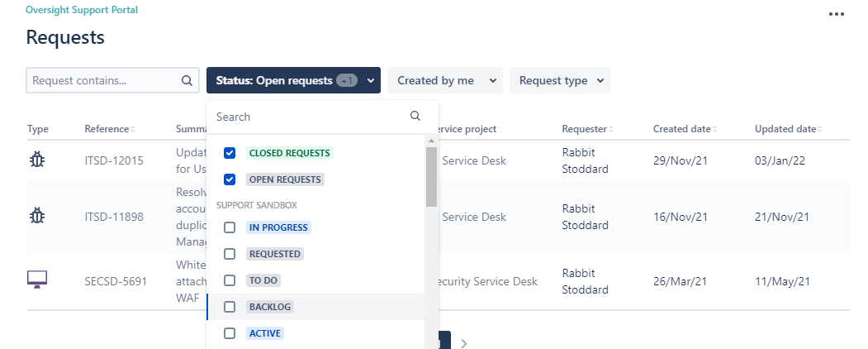
Task: Click the SUPPORT SANDBOX group heading
Action: tap(257, 205)
